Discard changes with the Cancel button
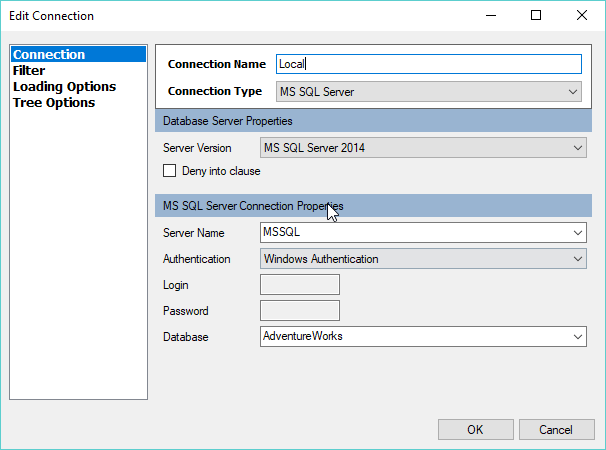606x450 pixels. click(x=557, y=430)
